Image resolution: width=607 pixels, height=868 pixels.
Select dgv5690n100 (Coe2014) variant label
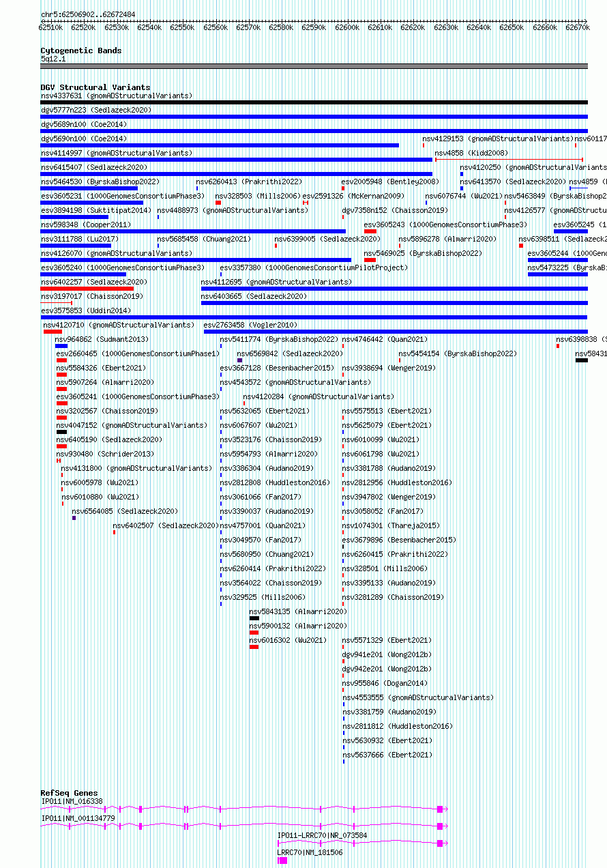[84, 139]
